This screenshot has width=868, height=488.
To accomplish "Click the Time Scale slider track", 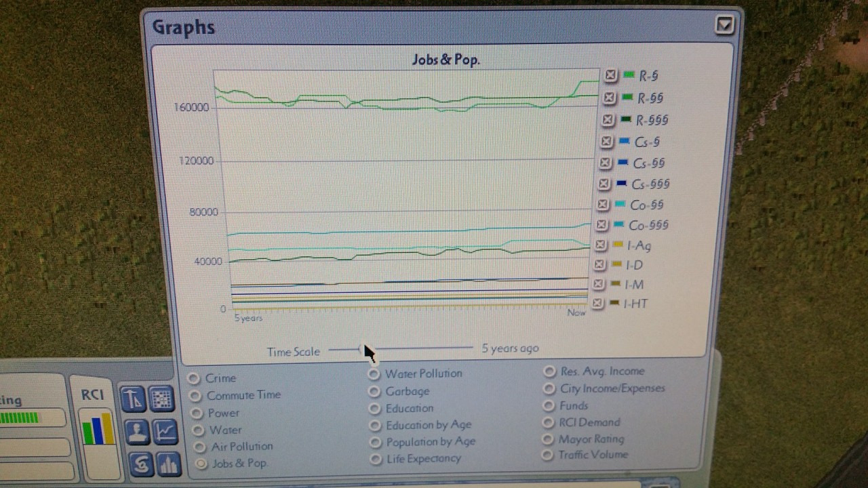I will point(401,349).
